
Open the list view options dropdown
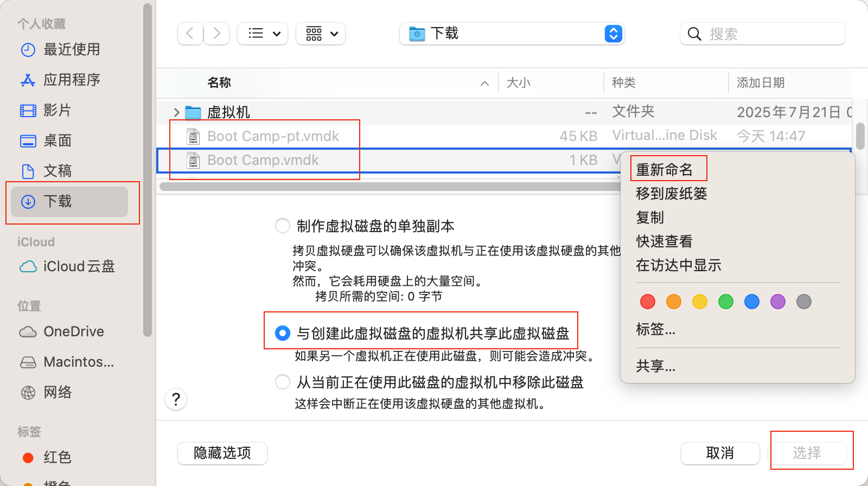point(263,34)
